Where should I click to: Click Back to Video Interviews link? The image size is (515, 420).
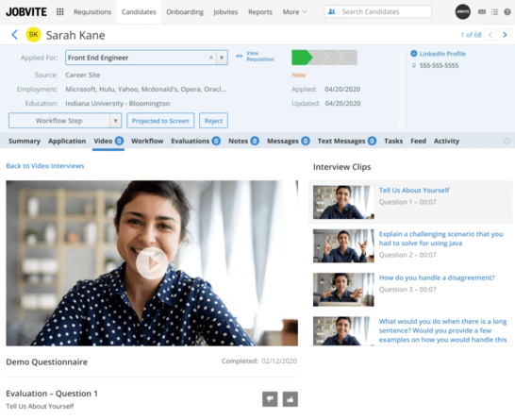coord(45,166)
